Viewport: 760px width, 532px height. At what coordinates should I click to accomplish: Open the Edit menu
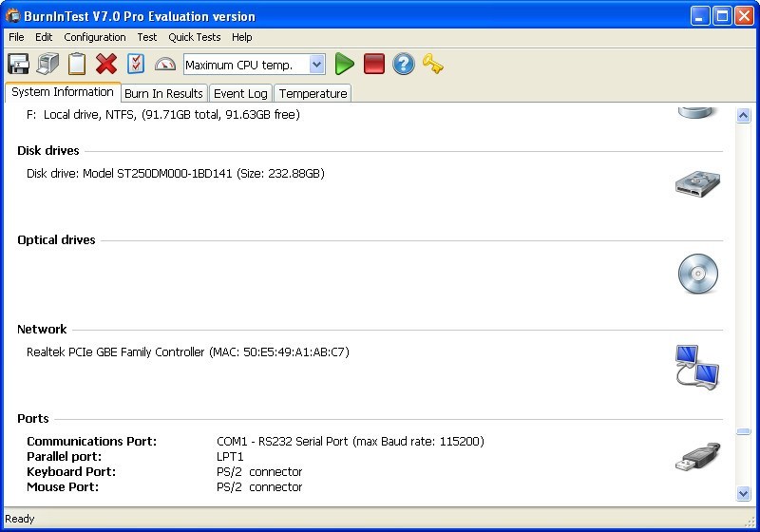click(44, 37)
